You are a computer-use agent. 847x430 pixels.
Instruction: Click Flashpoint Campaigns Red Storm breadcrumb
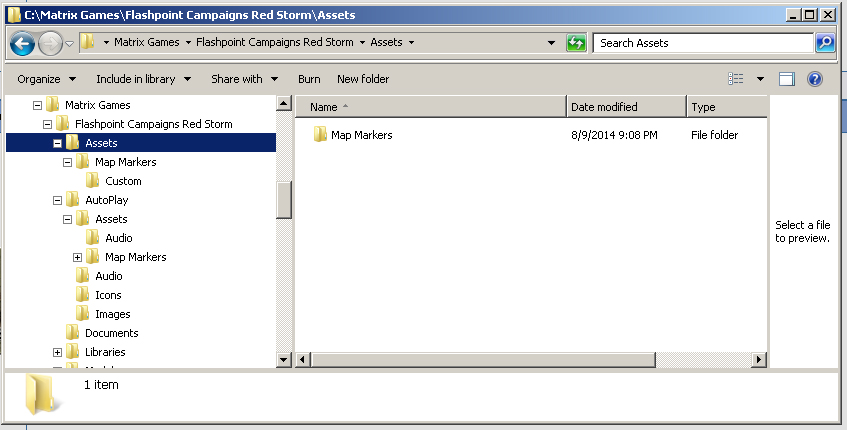click(274, 42)
